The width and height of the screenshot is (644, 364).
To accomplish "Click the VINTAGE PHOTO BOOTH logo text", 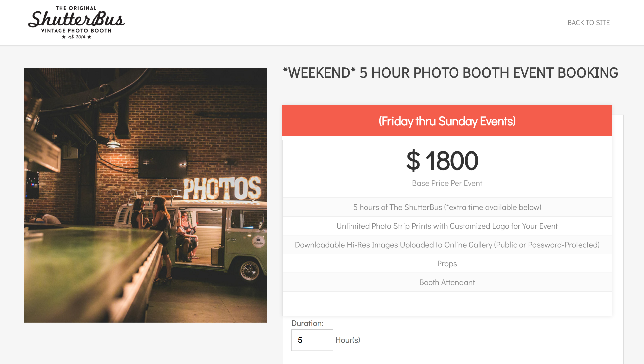I will point(76,31).
